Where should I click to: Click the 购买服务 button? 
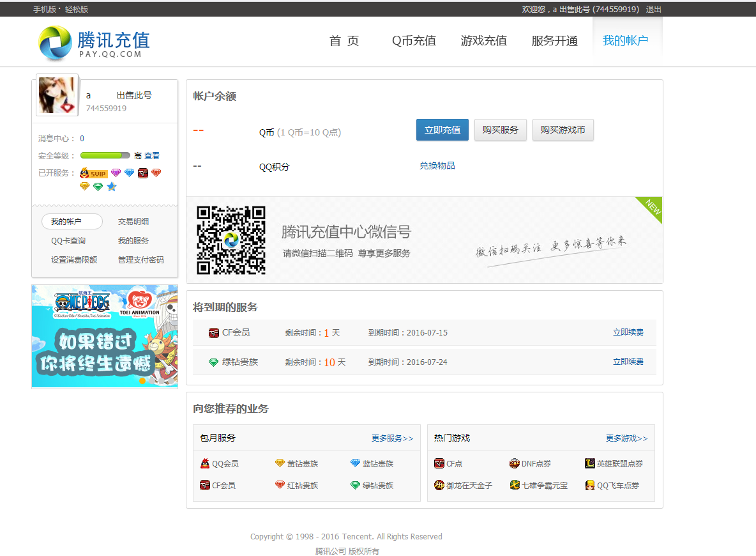pyautogui.click(x=501, y=130)
